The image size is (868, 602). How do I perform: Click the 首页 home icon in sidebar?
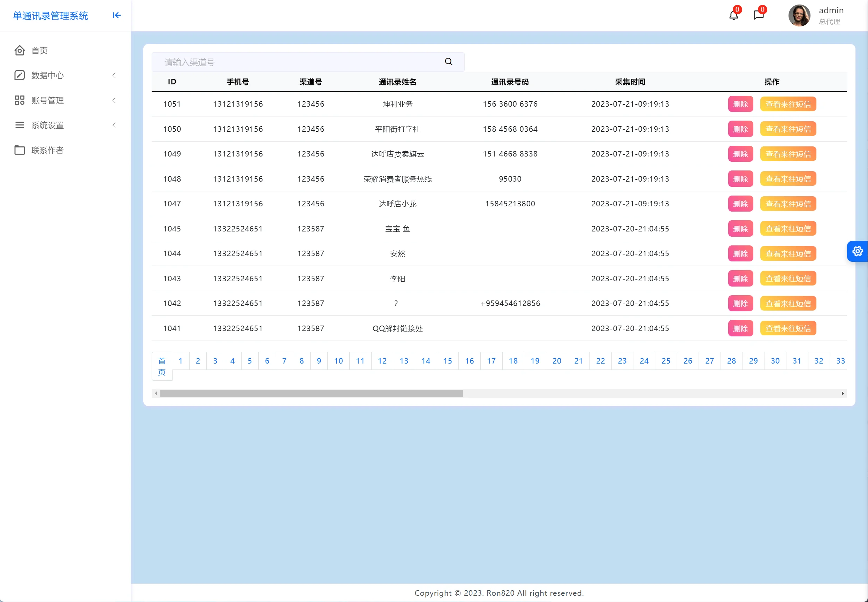coord(20,51)
